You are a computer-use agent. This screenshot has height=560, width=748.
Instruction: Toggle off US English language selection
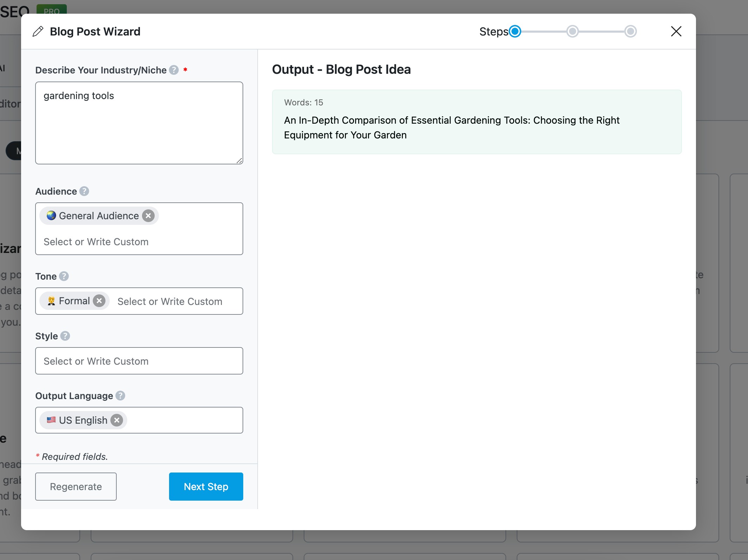tap(117, 420)
